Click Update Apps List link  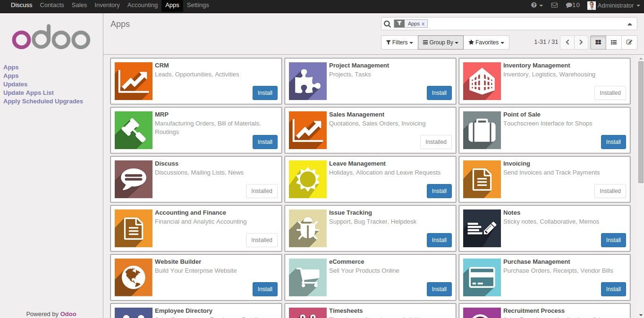[29, 93]
